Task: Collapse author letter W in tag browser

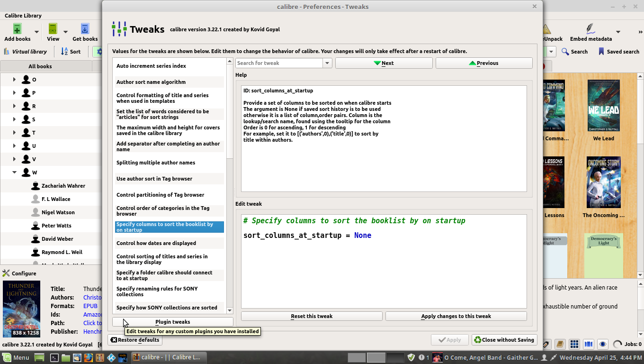Action: pyautogui.click(x=14, y=172)
